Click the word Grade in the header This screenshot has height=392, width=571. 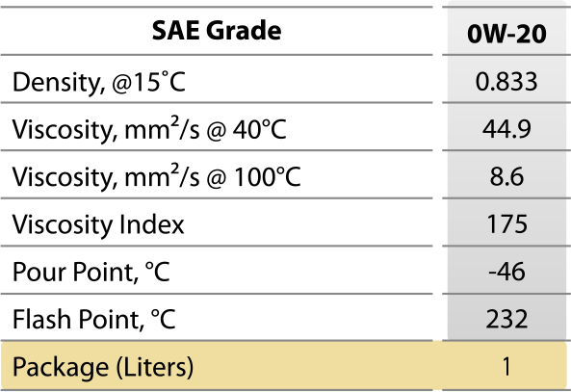244,31
